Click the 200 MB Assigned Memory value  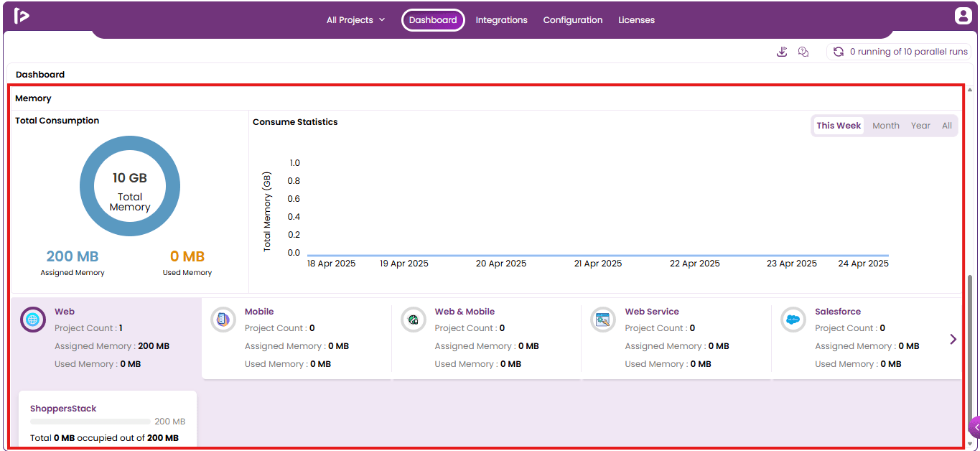click(73, 256)
